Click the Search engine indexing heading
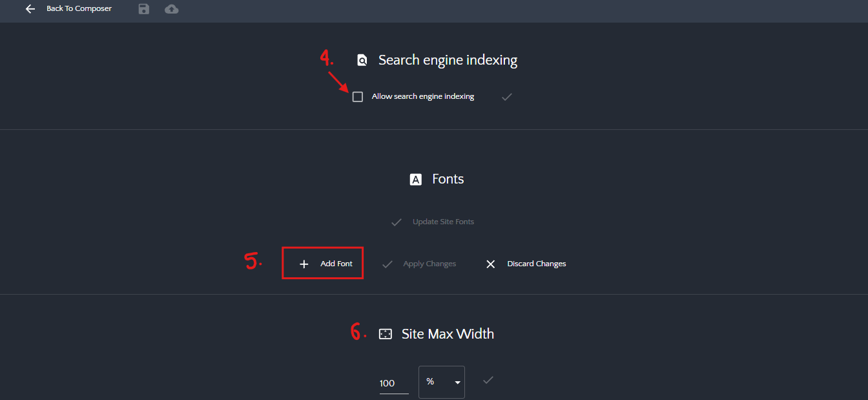The height and width of the screenshot is (400, 868). 448,61
